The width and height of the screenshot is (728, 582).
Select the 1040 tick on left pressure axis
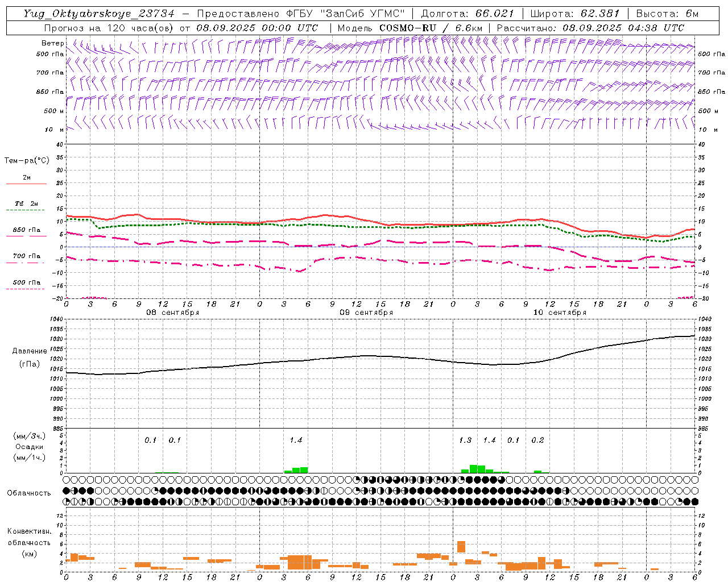[57, 319]
